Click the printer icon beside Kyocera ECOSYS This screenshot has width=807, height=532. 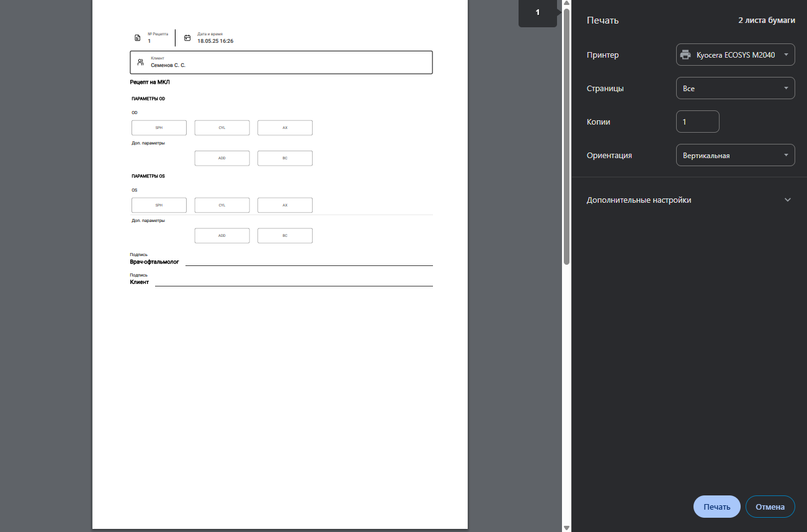coord(685,55)
